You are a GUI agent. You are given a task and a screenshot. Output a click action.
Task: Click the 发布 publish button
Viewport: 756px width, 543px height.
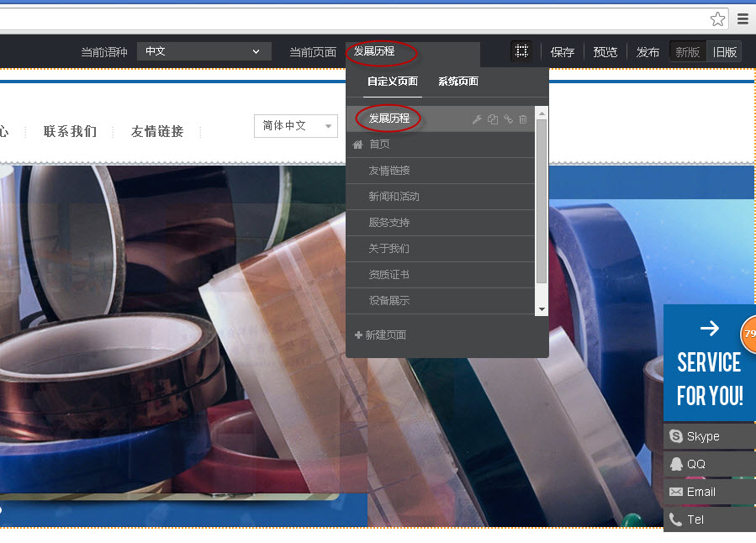(x=648, y=51)
